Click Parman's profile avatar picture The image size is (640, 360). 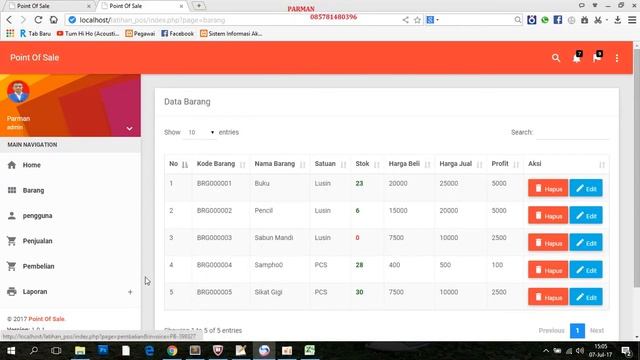[x=18, y=91]
